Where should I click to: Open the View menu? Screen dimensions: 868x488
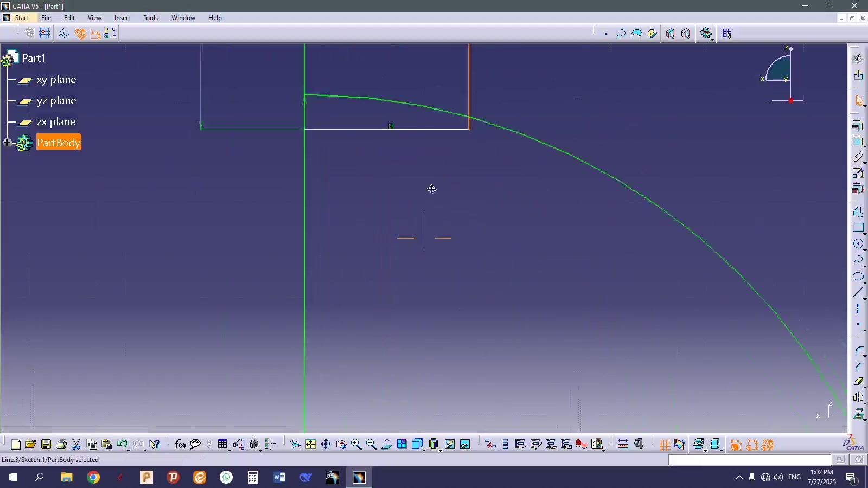point(94,18)
